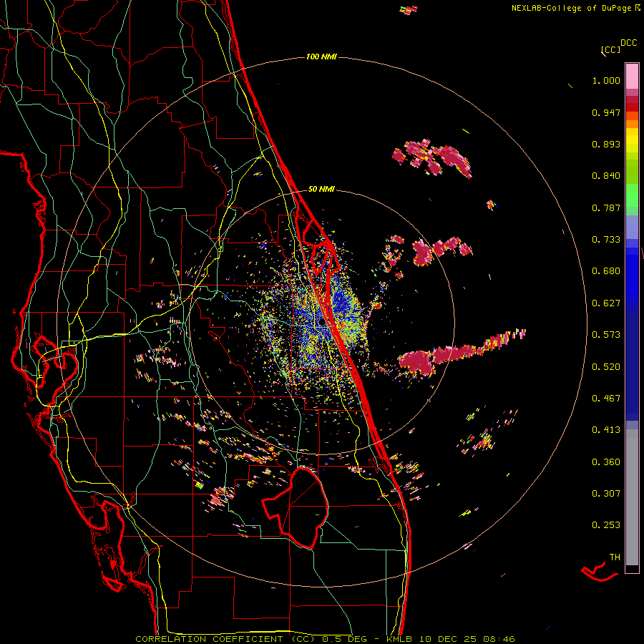Click the 0.307 scale value
The image size is (644, 644).
coord(606,494)
